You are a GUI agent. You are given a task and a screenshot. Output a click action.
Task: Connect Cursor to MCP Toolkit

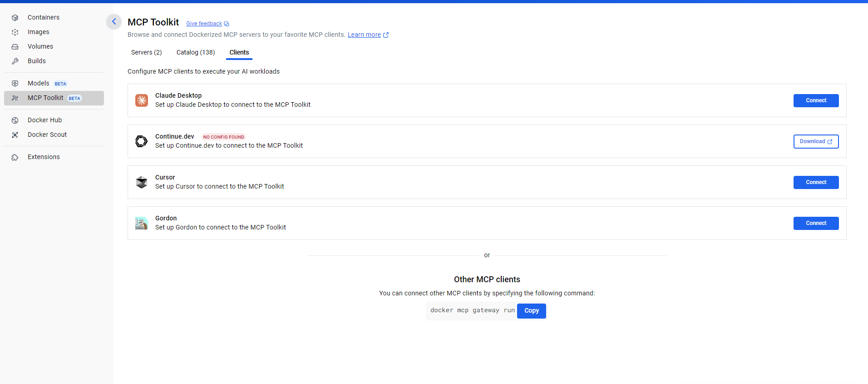[x=816, y=182]
